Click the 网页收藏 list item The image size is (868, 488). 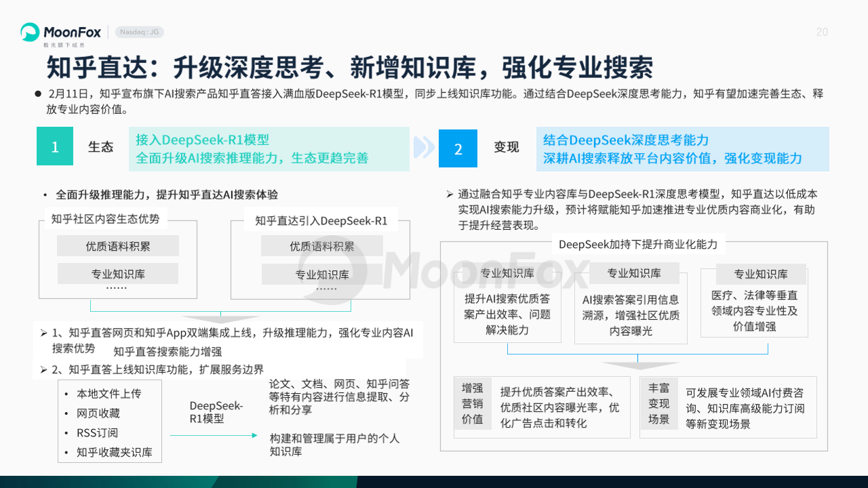98,413
